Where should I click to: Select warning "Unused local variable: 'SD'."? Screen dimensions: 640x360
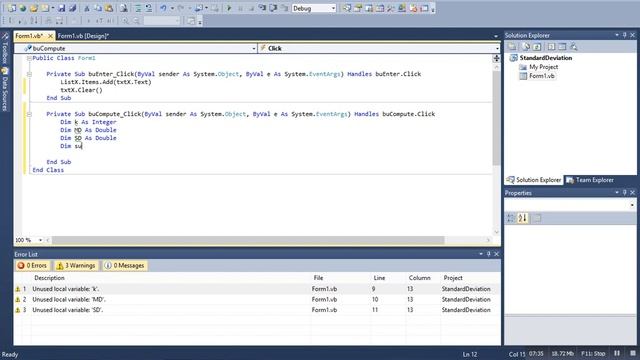pyautogui.click(x=257, y=310)
